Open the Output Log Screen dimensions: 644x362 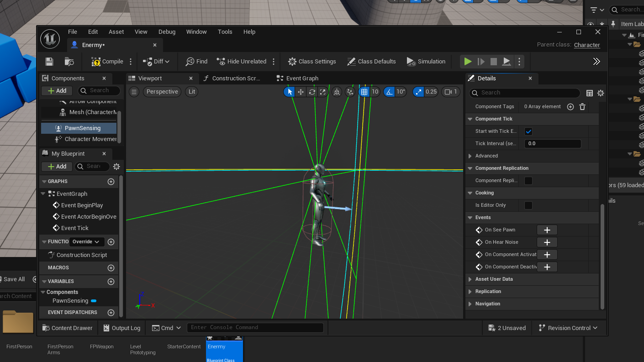(121, 328)
